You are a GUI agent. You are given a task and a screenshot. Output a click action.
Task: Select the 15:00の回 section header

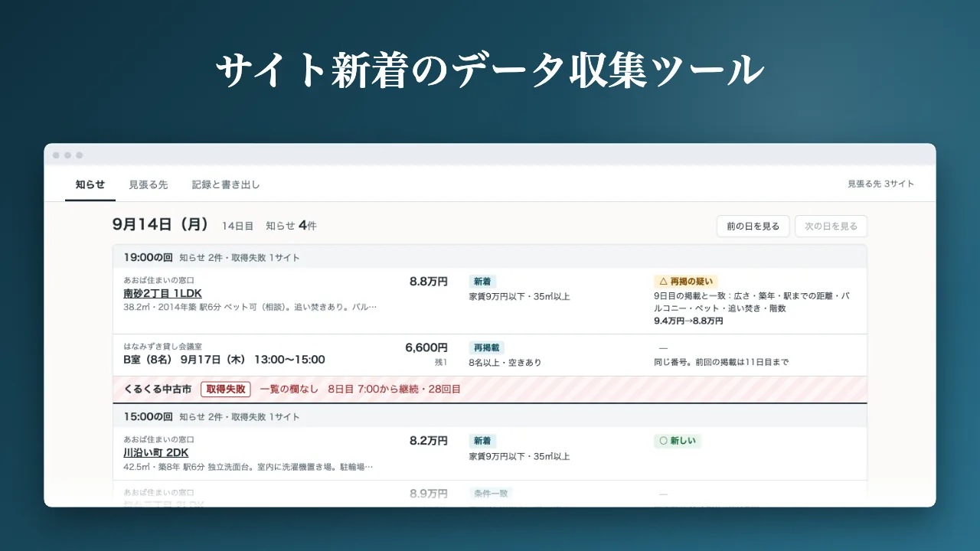(x=490, y=416)
